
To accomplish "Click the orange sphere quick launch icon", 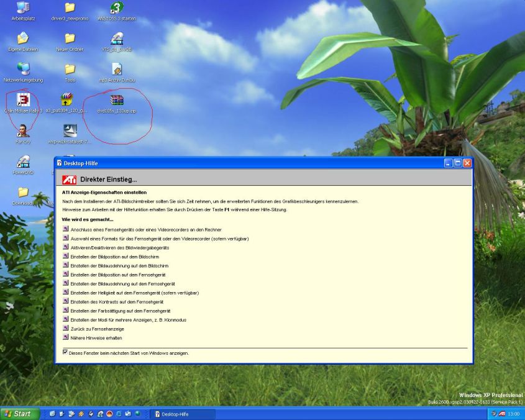I will click(x=109, y=414).
